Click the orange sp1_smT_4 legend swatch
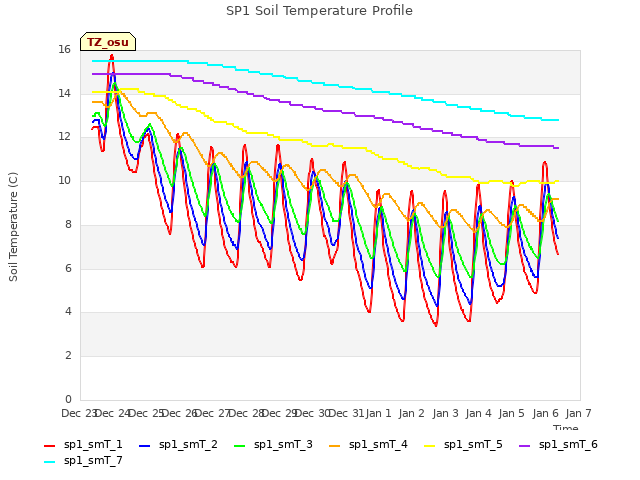The height and width of the screenshot is (480, 640). point(335,446)
